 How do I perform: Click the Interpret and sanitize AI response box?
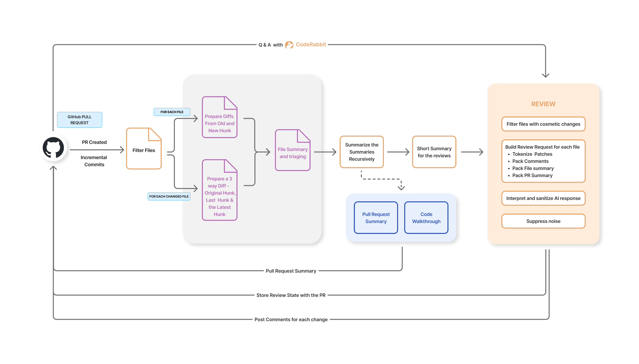(x=543, y=198)
